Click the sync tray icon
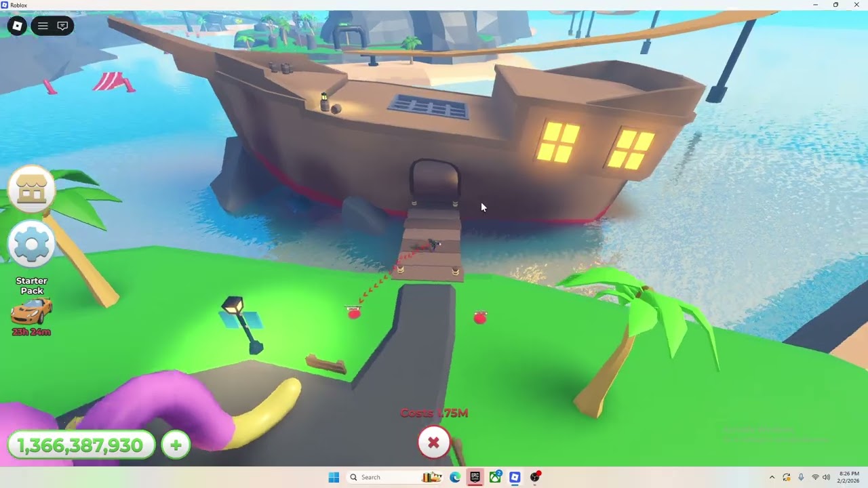Viewport: 868px width, 488px height. [x=787, y=477]
